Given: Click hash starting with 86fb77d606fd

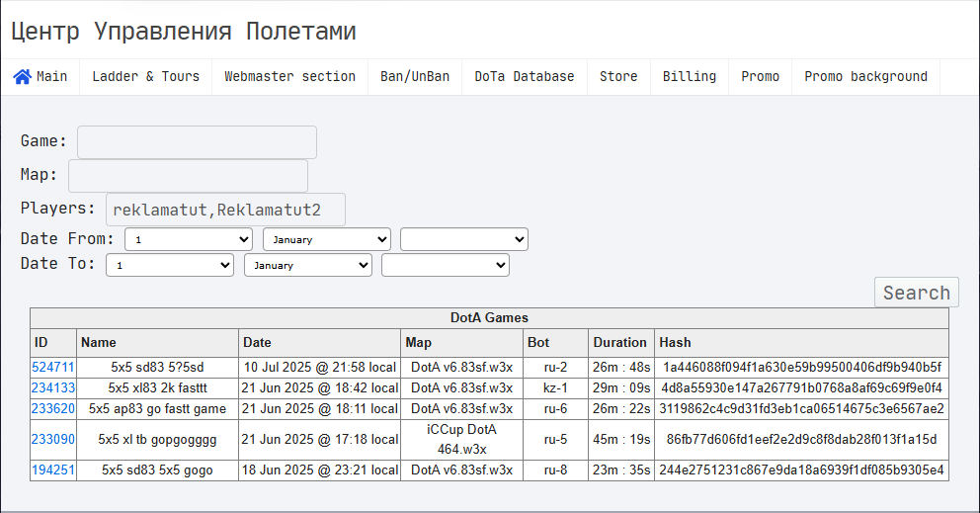Looking at the screenshot, I should pos(802,439).
